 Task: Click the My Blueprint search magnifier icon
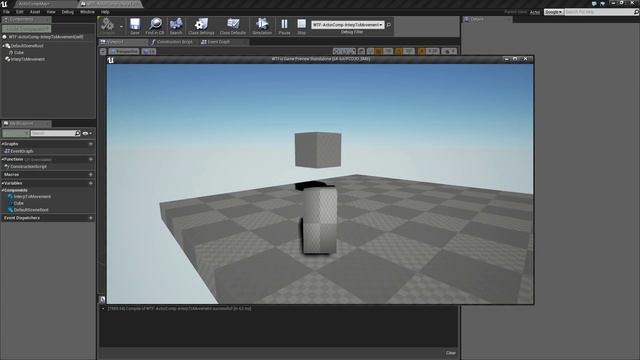(78, 133)
